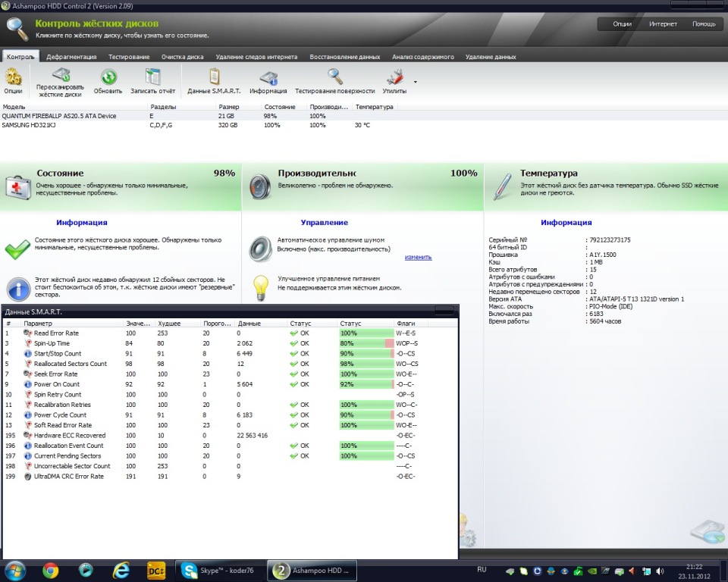Click the green checkmark status icon

click(x=17, y=249)
